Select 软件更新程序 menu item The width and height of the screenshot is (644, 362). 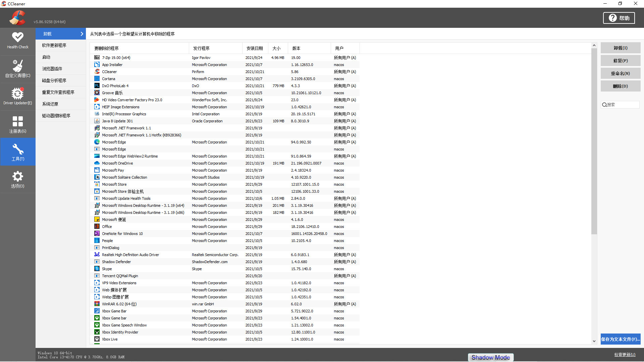61,45
